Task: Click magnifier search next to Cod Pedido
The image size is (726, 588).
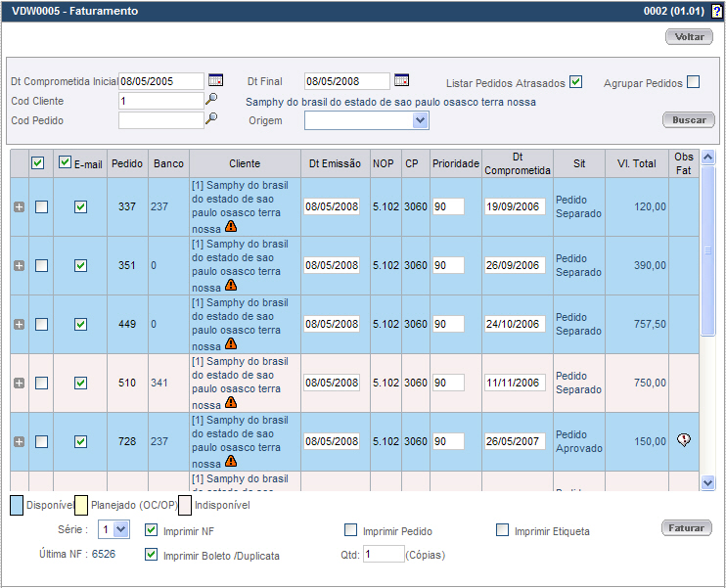Action: point(211,119)
